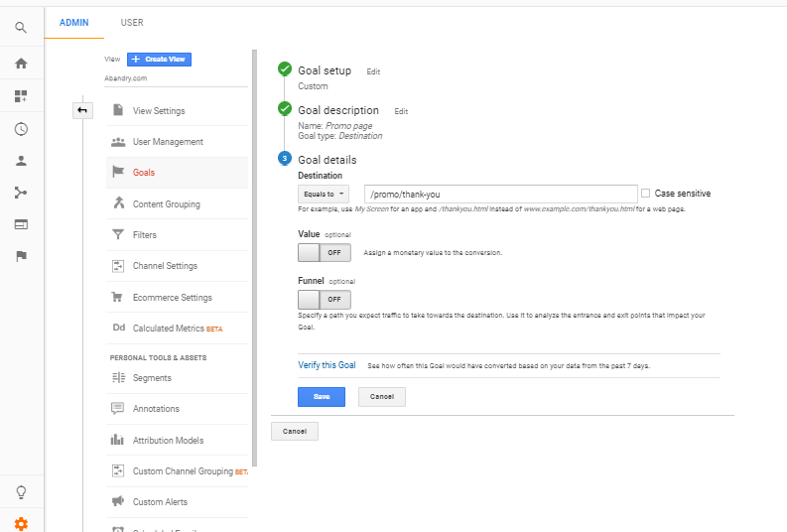Click the Goal setup green checkmark
The width and height of the screenshot is (787, 532).
[285, 68]
